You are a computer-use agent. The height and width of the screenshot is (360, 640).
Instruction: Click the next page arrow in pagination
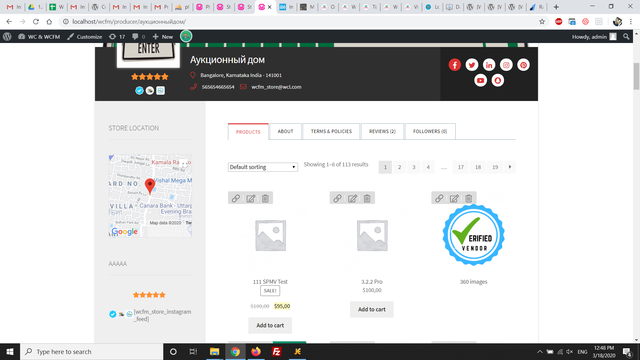pos(510,167)
